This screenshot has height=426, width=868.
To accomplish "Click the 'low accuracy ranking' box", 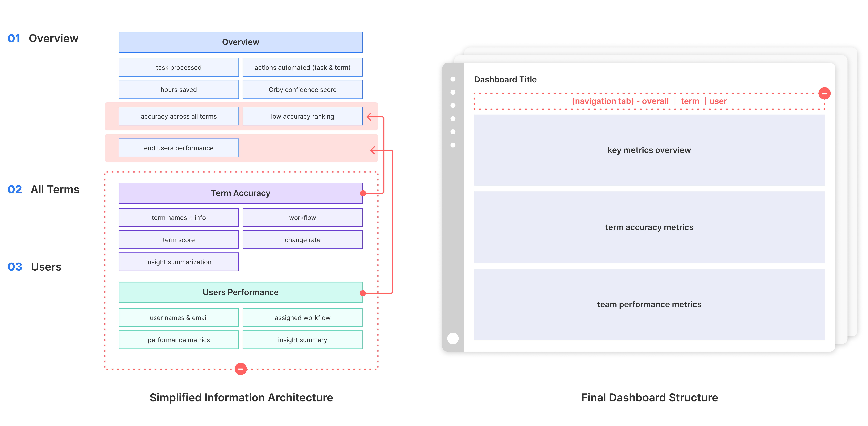I will coord(303,116).
